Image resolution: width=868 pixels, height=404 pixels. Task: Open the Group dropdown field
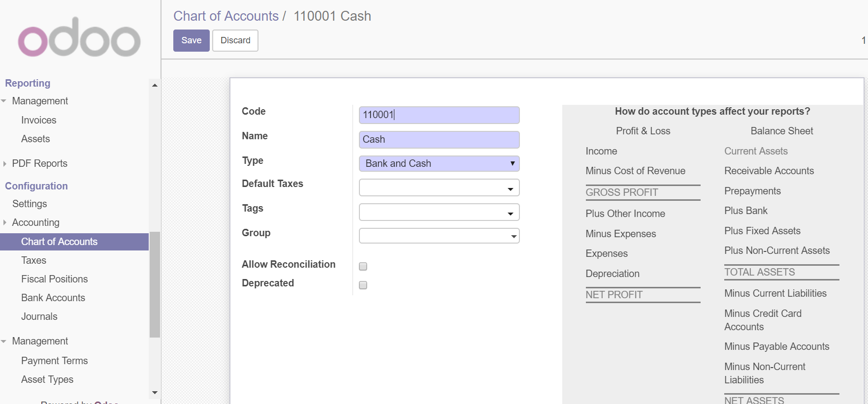(x=439, y=236)
